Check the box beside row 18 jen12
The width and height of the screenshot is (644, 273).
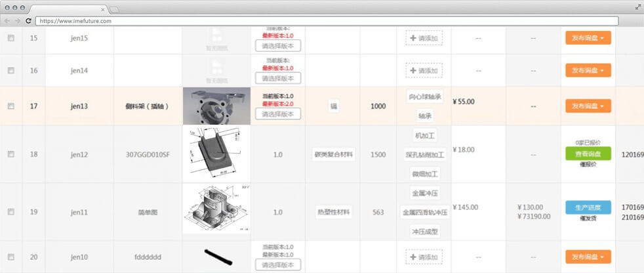11,154
